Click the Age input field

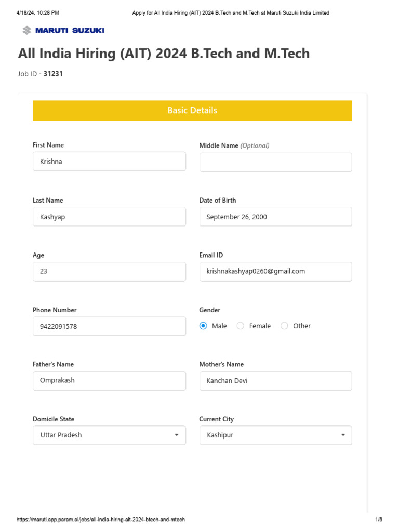click(109, 271)
